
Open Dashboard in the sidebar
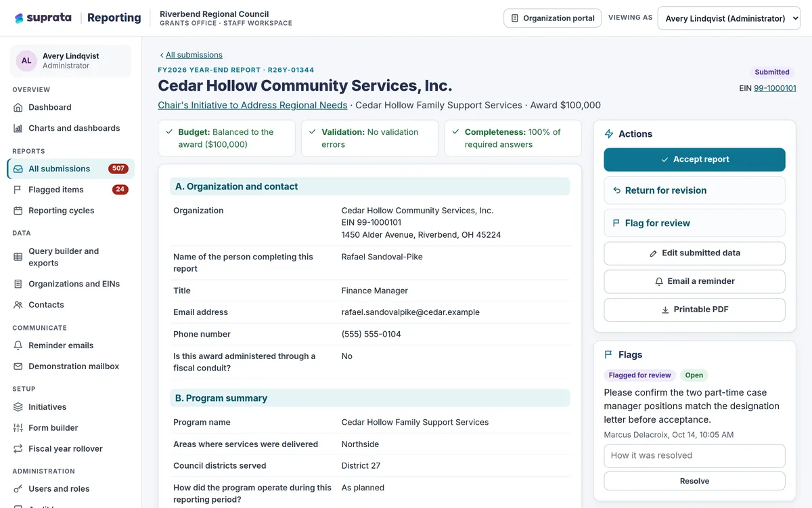pyautogui.click(x=71, y=108)
